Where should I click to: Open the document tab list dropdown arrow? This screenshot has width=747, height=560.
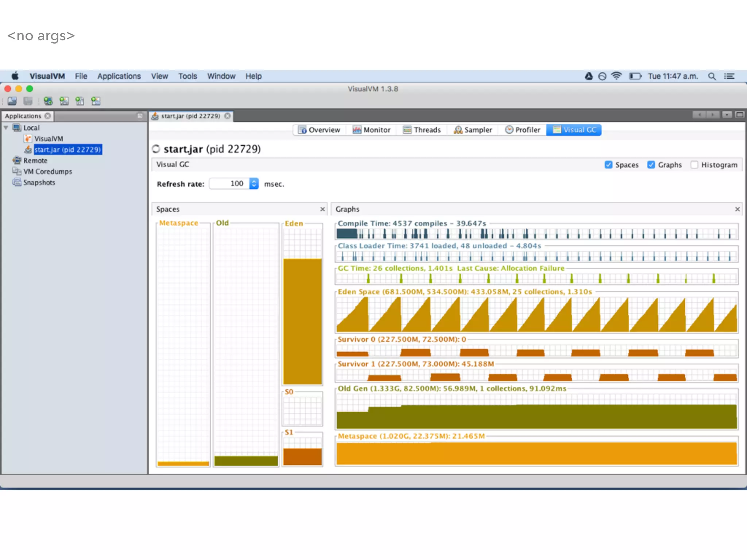(x=727, y=115)
